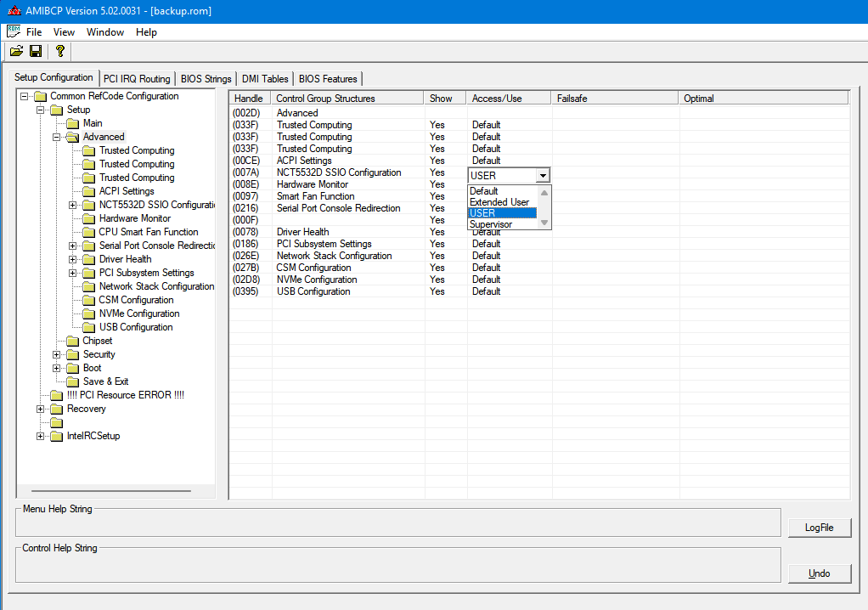The width and height of the screenshot is (868, 610).
Task: Select CPU Smart Fan Function tree item
Action: (149, 233)
